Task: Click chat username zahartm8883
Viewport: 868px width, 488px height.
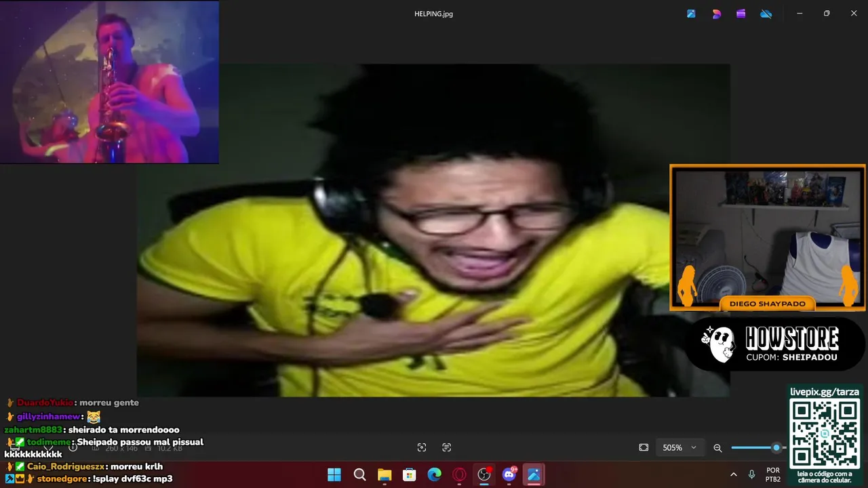Action: [33, 430]
